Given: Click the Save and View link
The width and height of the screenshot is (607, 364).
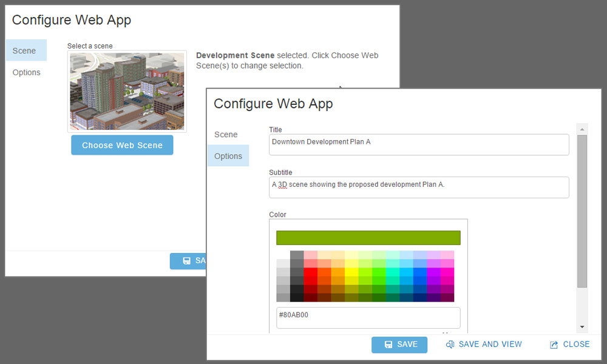Looking at the screenshot, I should pyautogui.click(x=490, y=344).
